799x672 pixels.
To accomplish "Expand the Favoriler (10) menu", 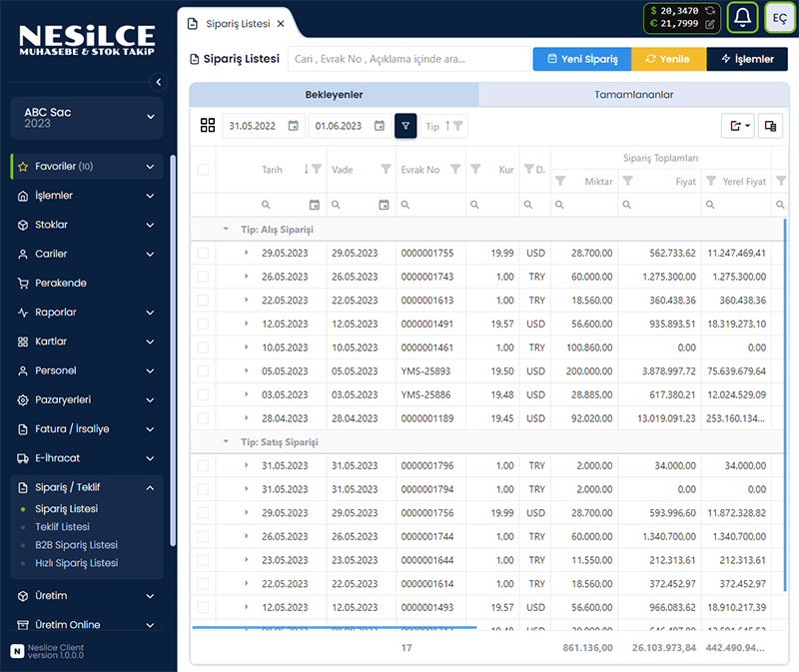I will pyautogui.click(x=87, y=167).
